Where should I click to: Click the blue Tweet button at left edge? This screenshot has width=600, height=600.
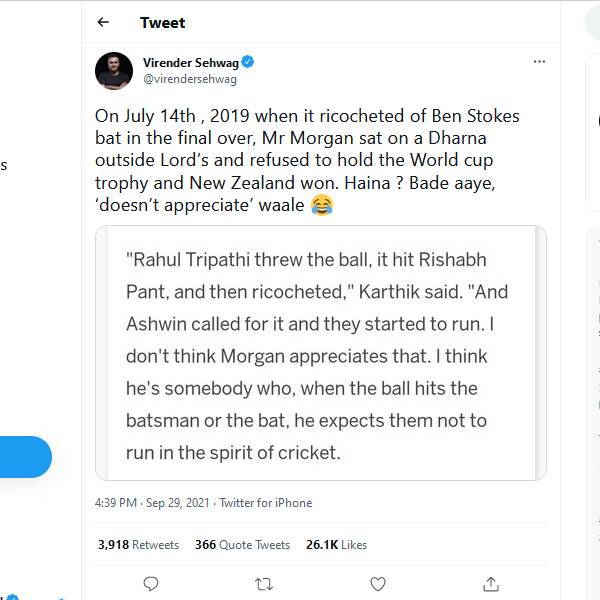[25, 457]
